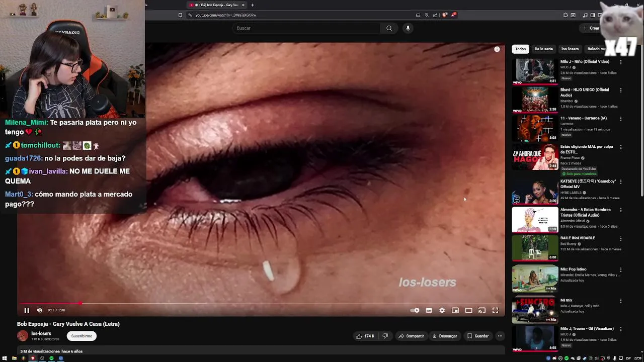The image size is (644, 362).
Task: Open the KATSEYE Gameboy video thumbnail
Action: tap(535, 191)
